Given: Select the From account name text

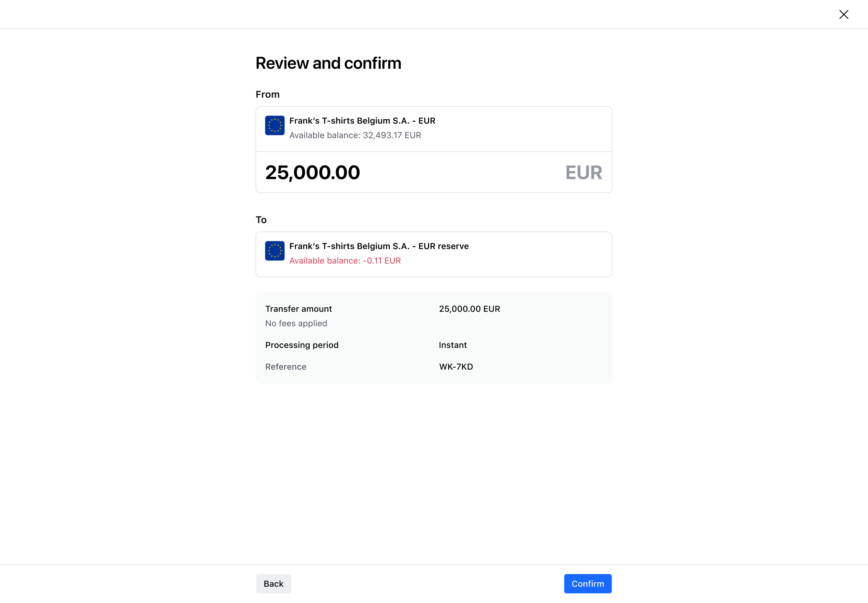Looking at the screenshot, I should pyautogui.click(x=362, y=121).
